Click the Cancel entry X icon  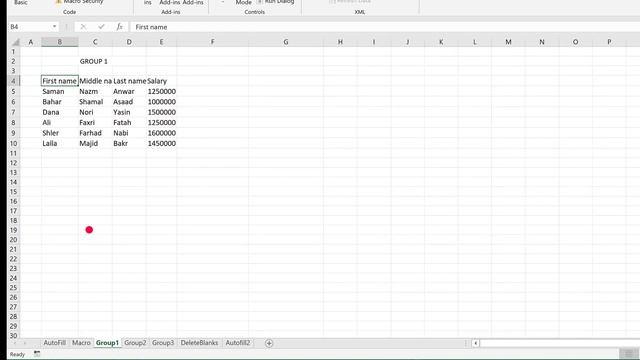(83, 27)
